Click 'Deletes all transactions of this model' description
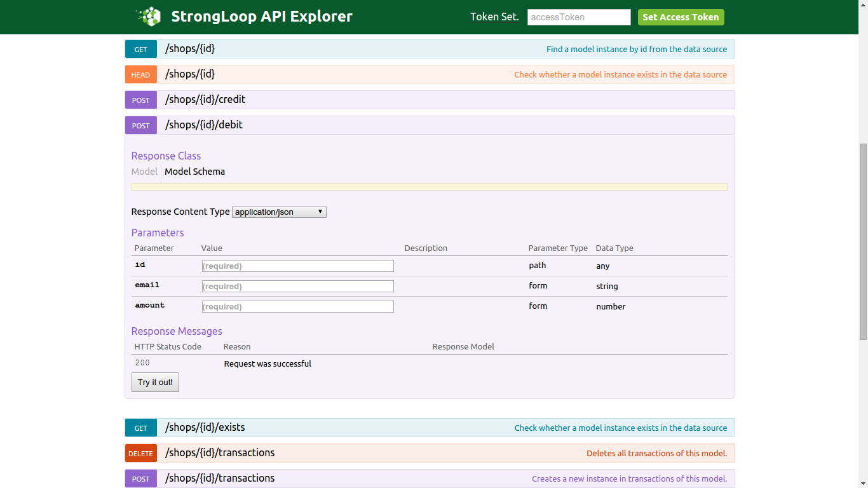Screen dimensions: 868x488 pos(656,453)
